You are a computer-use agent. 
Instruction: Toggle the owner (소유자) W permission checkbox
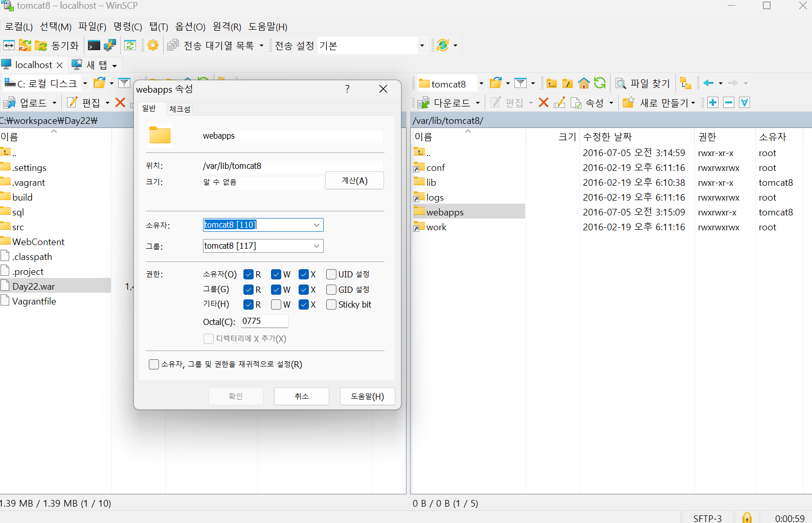coord(277,274)
